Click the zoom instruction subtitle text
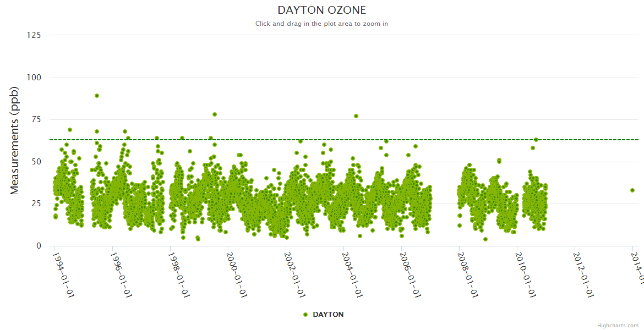The image size is (644, 330). coord(321,24)
